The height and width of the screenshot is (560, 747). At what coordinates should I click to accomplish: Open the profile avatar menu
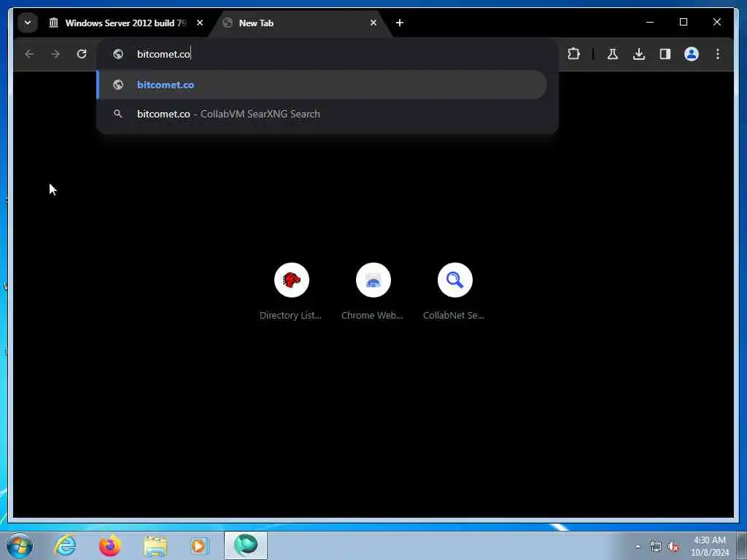tap(692, 54)
